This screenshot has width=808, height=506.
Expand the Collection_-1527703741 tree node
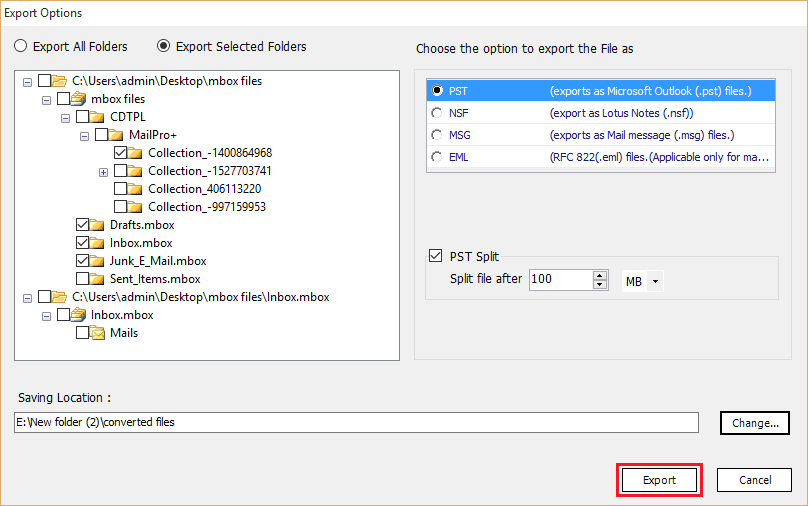pos(104,171)
